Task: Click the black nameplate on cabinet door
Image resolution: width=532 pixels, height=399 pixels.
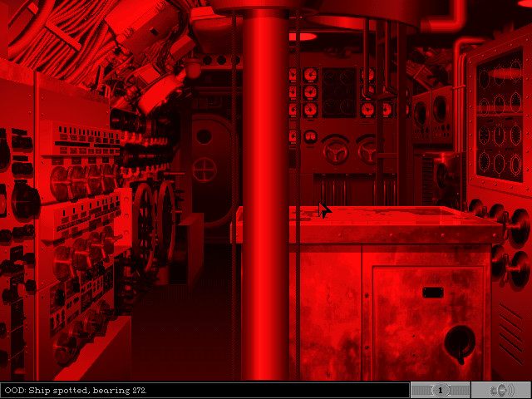Action: [x=433, y=293]
